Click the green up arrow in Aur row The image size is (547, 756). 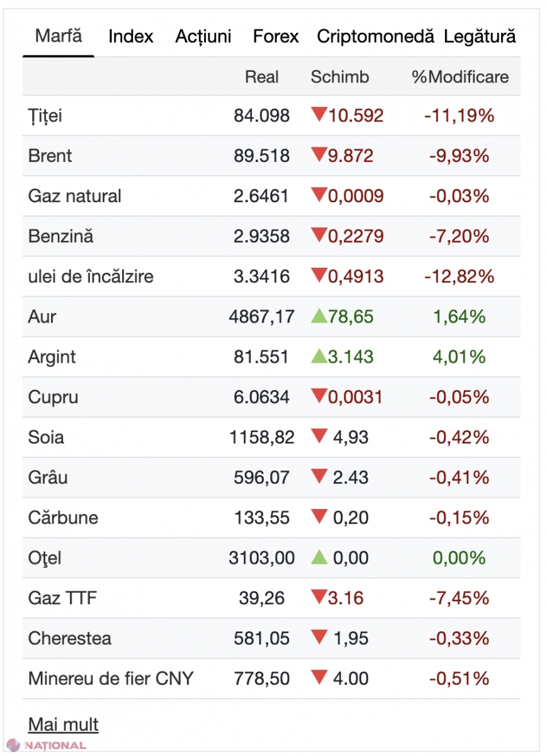pos(319,316)
